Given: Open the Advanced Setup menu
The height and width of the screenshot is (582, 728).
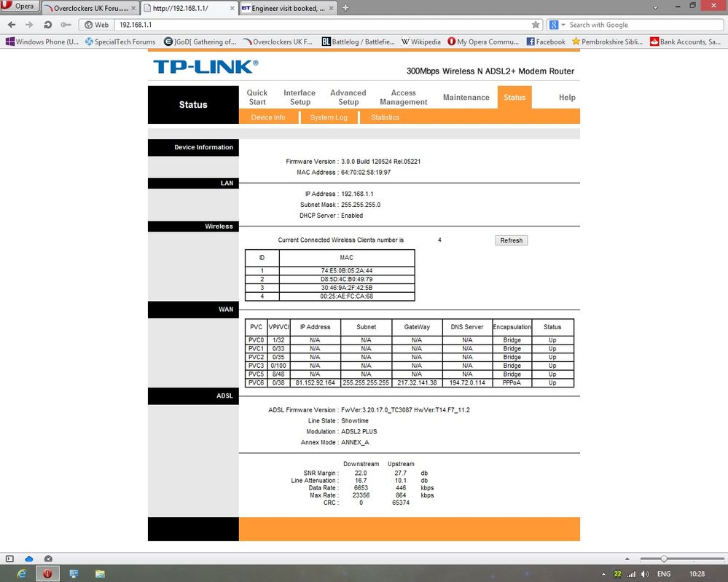Looking at the screenshot, I should (348, 97).
